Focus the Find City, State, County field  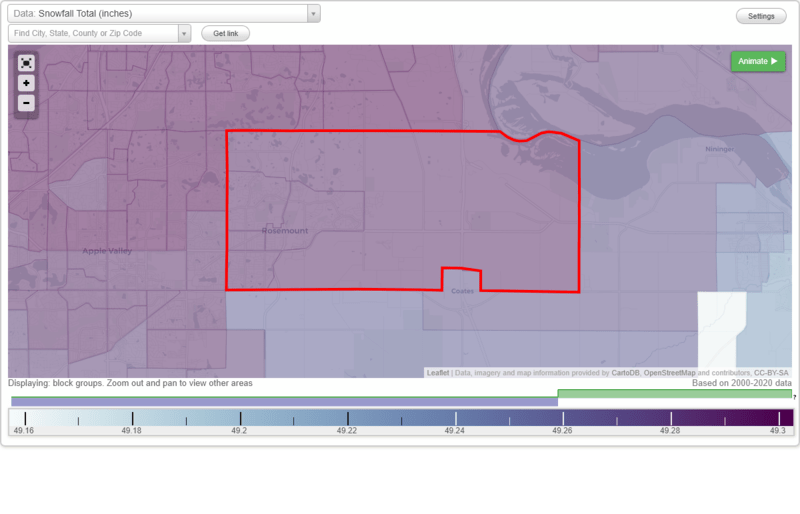click(x=93, y=34)
